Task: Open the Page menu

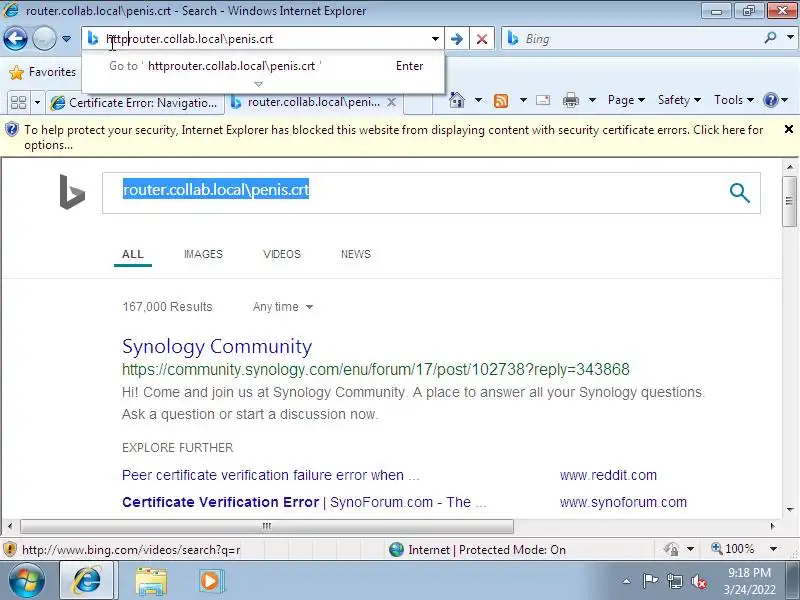Action: pos(626,100)
